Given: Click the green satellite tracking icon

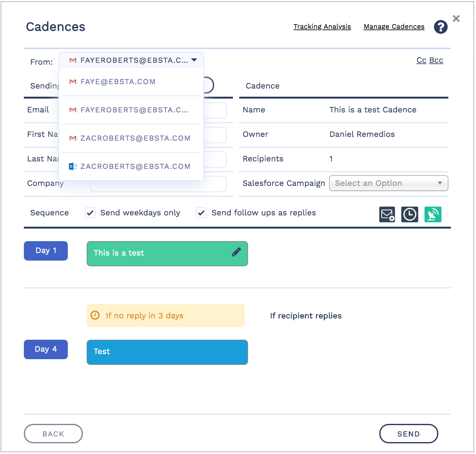Looking at the screenshot, I should (433, 214).
